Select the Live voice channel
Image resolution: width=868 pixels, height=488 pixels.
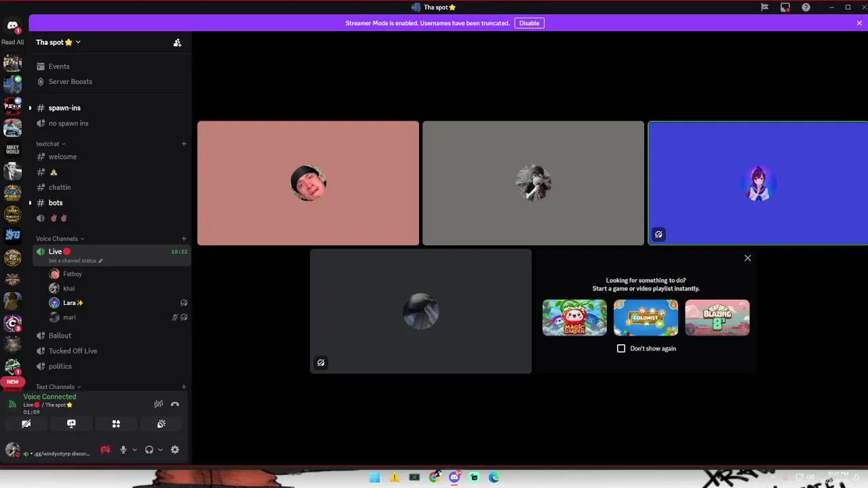[112, 255]
